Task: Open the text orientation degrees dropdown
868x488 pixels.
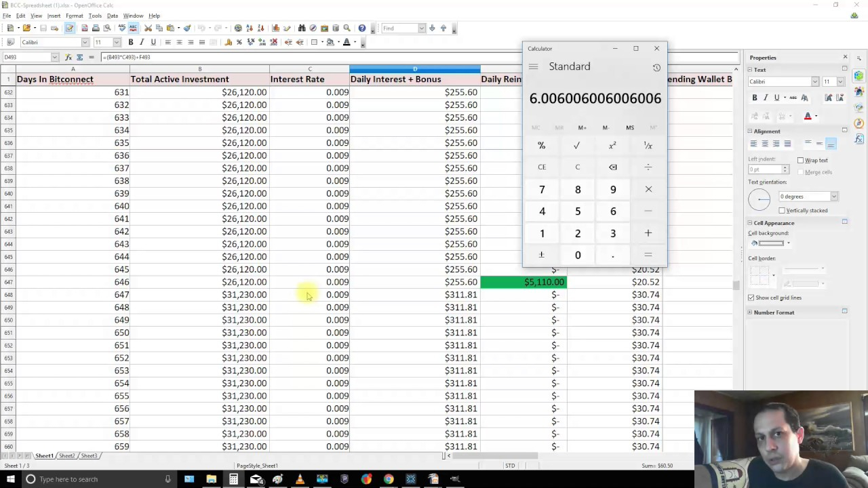Action: (834, 197)
